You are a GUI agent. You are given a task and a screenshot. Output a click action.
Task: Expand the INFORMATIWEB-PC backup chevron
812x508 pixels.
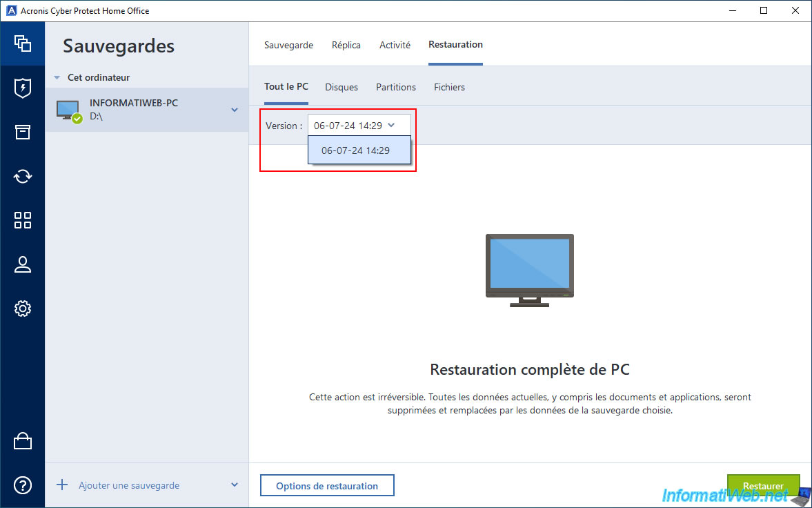[235, 110]
